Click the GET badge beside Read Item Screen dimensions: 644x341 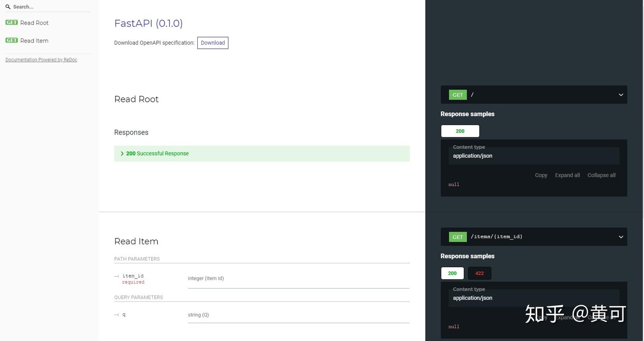(12, 40)
